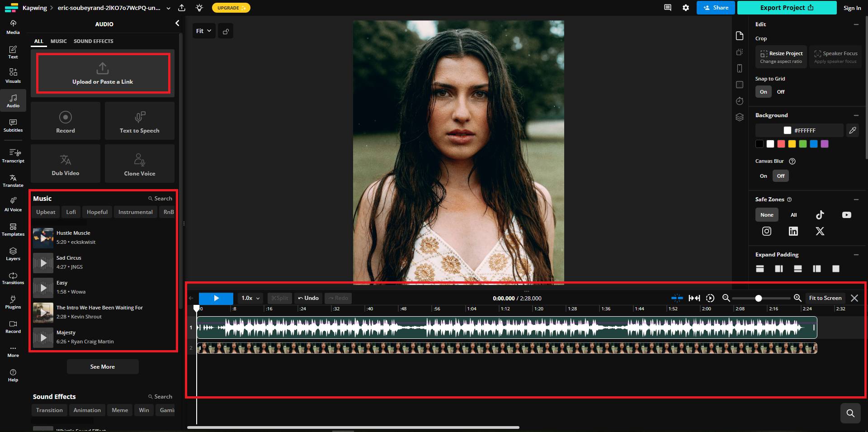
Task: Switch to the Music tab
Action: click(x=58, y=41)
